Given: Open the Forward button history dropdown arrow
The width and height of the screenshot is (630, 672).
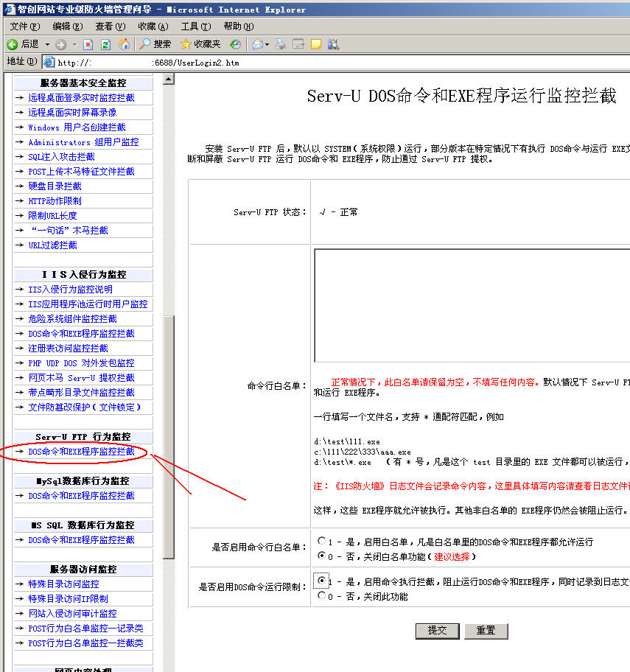Looking at the screenshot, I should [74, 44].
